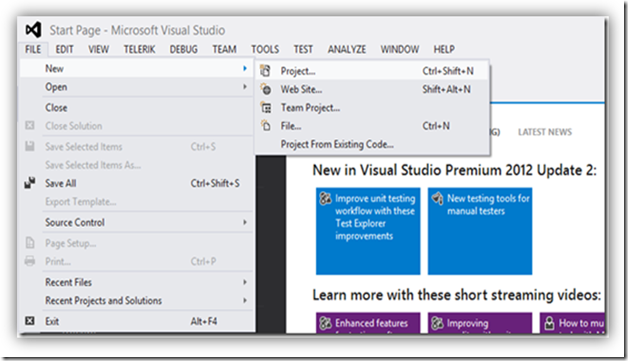Click the Page Setup icon
628x361 pixels.
pos(30,243)
